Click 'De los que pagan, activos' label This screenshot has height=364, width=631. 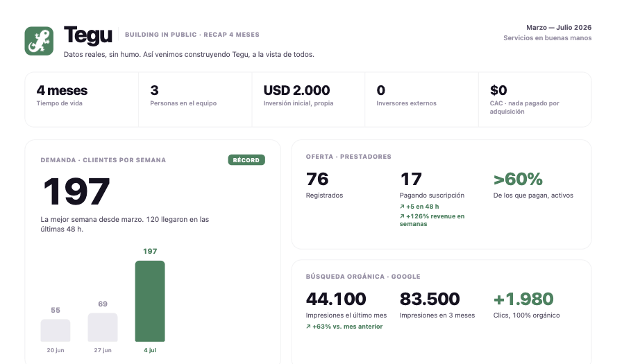pyautogui.click(x=533, y=196)
